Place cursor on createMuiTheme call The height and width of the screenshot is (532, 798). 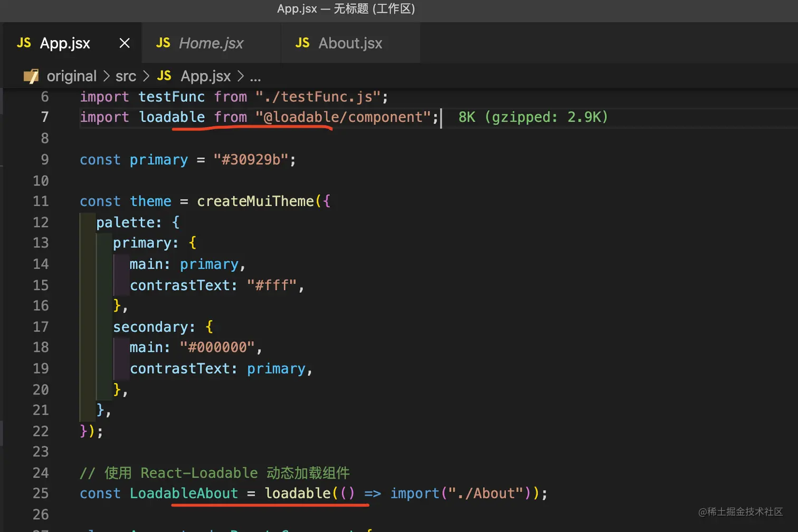[x=255, y=202]
